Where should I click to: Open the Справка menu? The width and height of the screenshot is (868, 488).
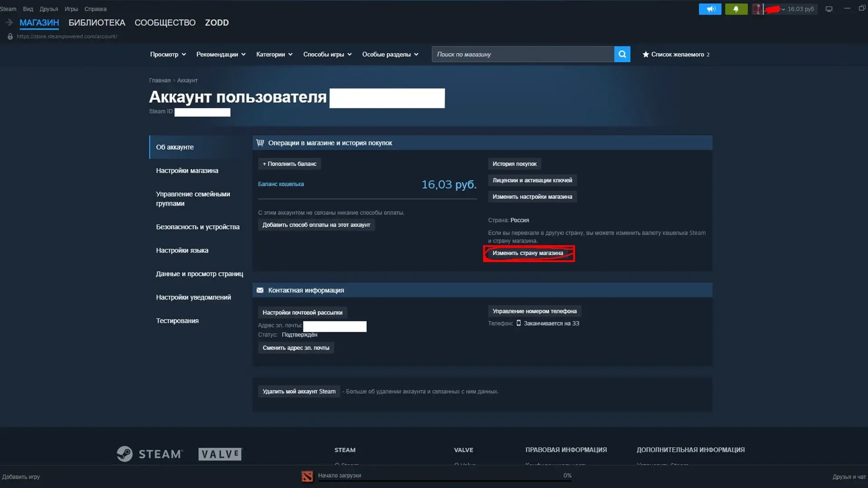click(95, 9)
